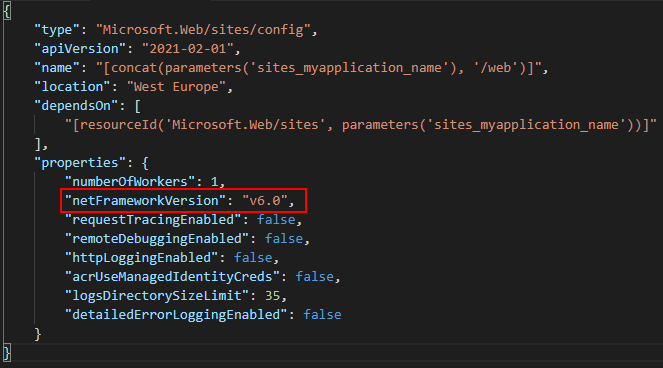Click the remoteDebuggingEnabled false value
This screenshot has height=368, width=663.
point(284,239)
